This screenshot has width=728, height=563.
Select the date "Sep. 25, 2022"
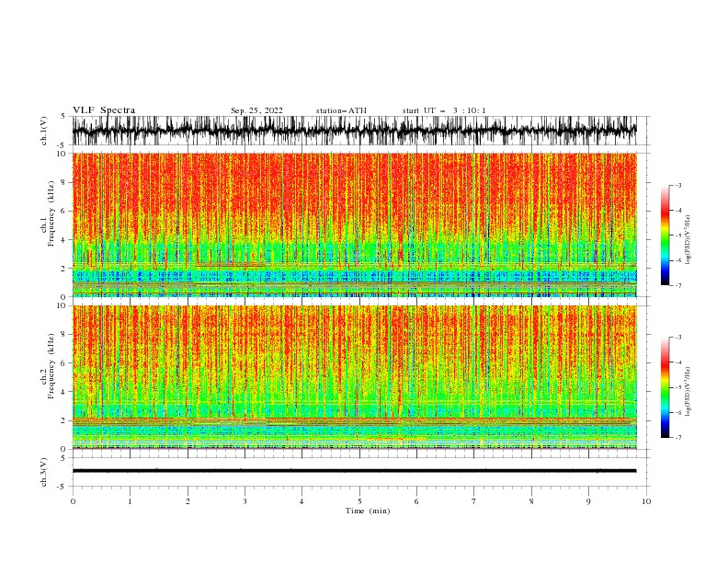pyautogui.click(x=256, y=110)
